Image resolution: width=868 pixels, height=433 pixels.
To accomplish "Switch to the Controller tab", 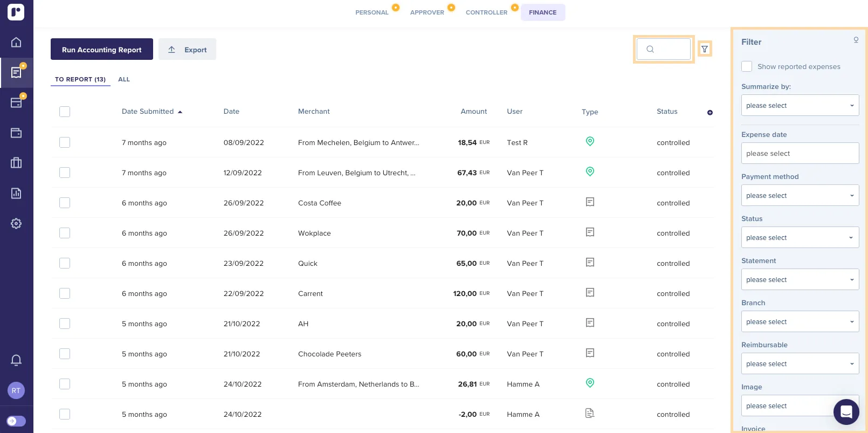I will coord(486,12).
